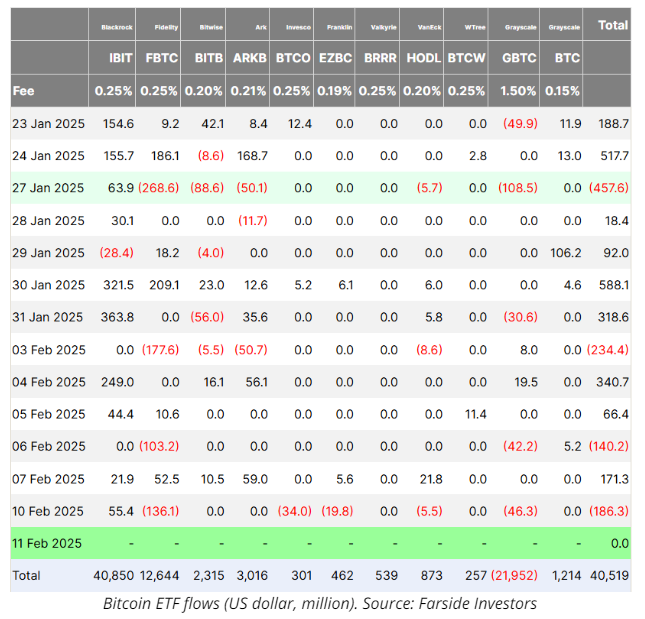
Task: Click the 29 Jan 2025 date cell
Action: [x=48, y=253]
